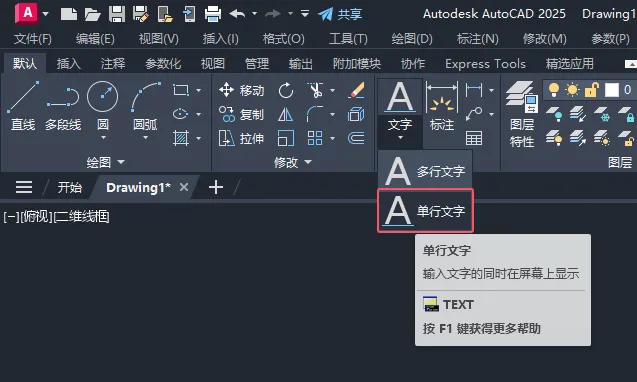Select the ellipse drawing tool
This screenshot has height=382, width=637.
[x=180, y=114]
